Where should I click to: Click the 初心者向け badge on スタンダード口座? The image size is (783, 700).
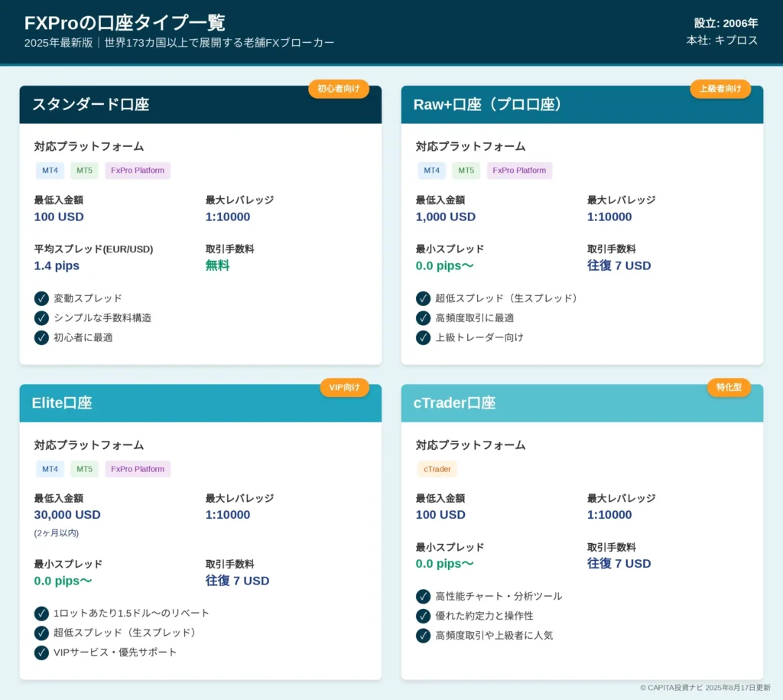339,89
